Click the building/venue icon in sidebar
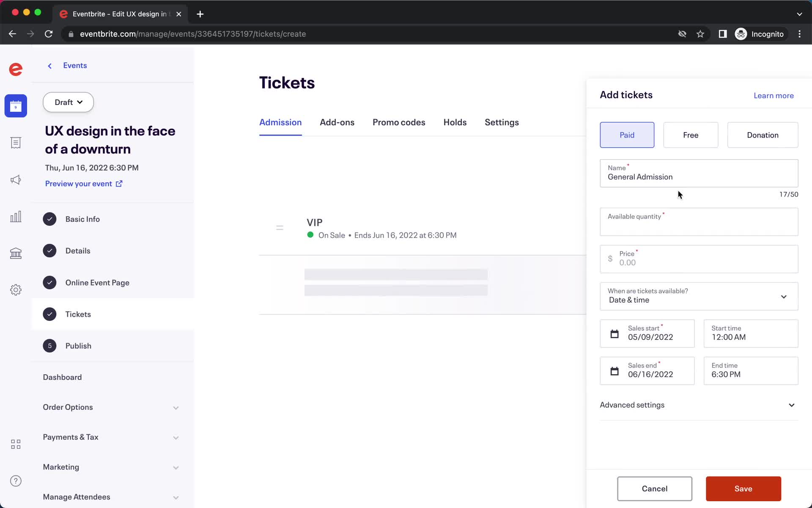The image size is (812, 508). [16, 253]
